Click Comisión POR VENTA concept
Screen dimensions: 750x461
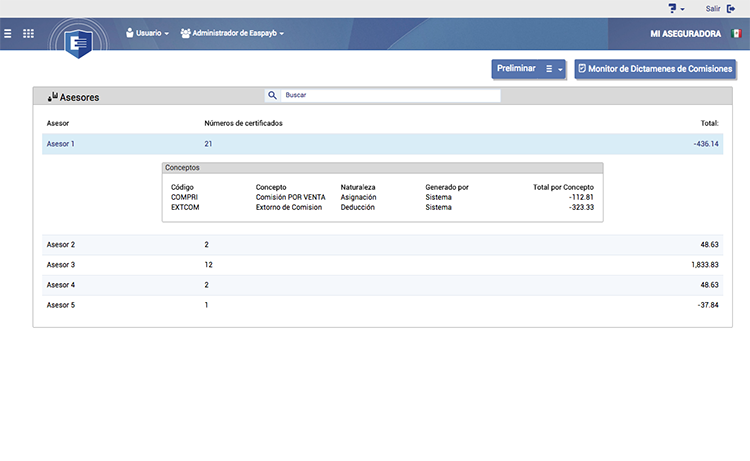point(290,197)
